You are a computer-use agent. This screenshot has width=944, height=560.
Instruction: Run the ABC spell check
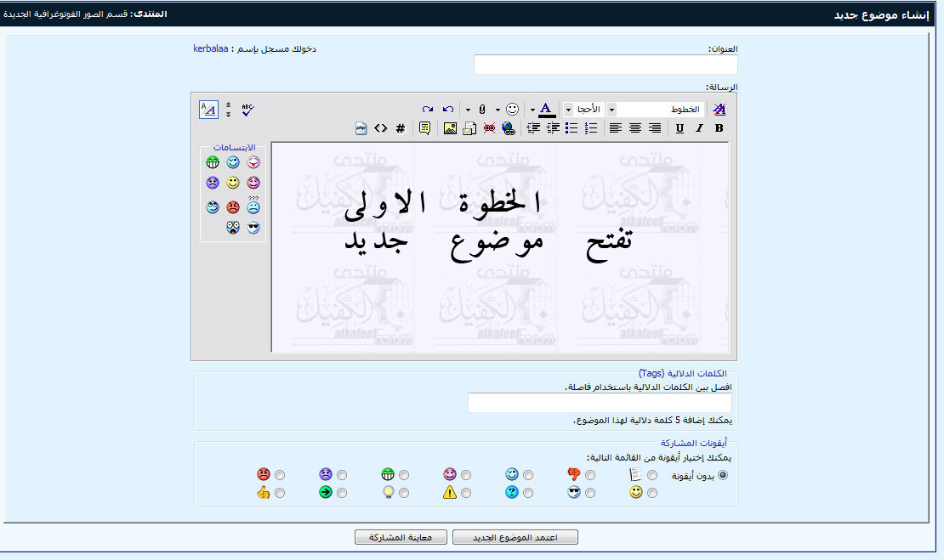click(x=247, y=110)
